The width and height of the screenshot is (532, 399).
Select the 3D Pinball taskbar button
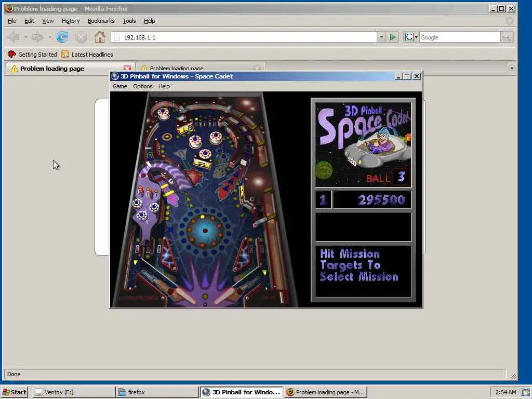coord(241,392)
